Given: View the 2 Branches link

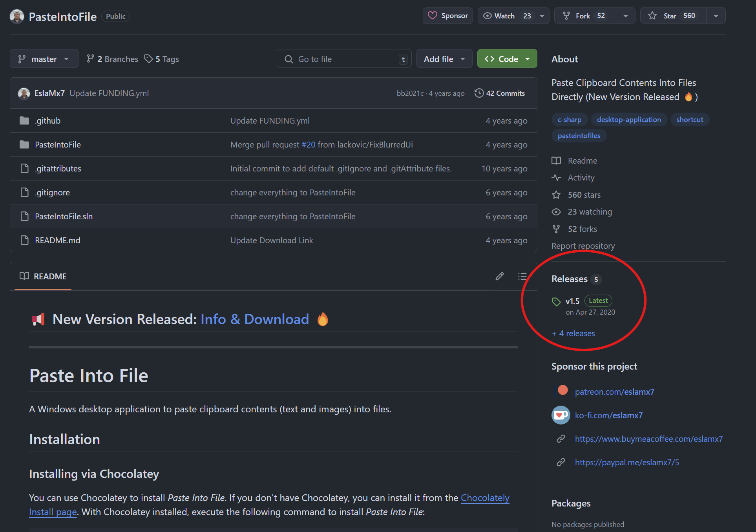Looking at the screenshot, I should (112, 59).
